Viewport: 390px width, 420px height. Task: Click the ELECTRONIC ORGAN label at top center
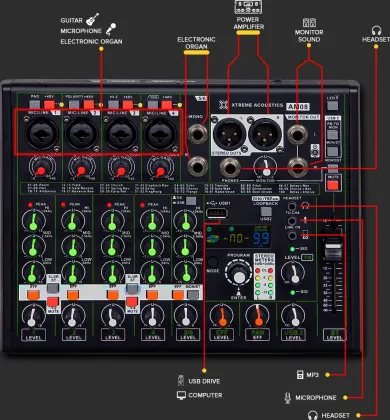coord(196,43)
